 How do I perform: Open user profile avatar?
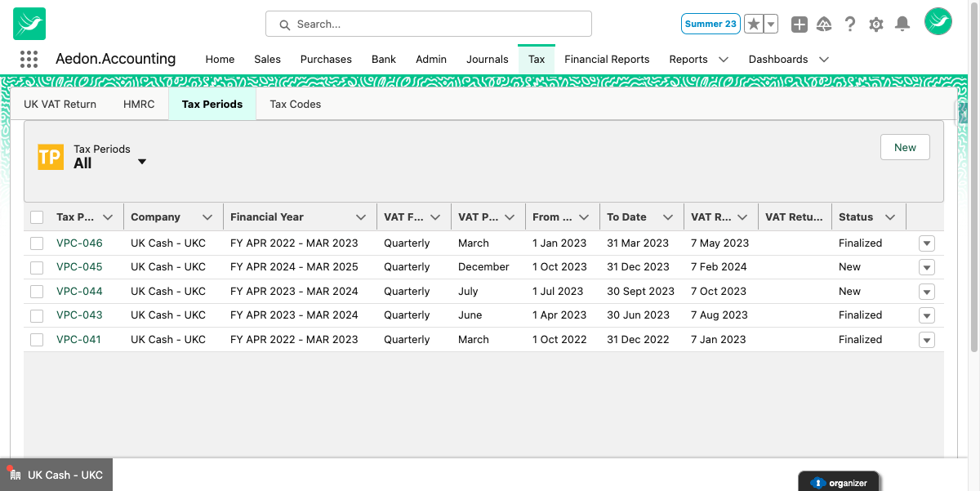pyautogui.click(x=938, y=22)
